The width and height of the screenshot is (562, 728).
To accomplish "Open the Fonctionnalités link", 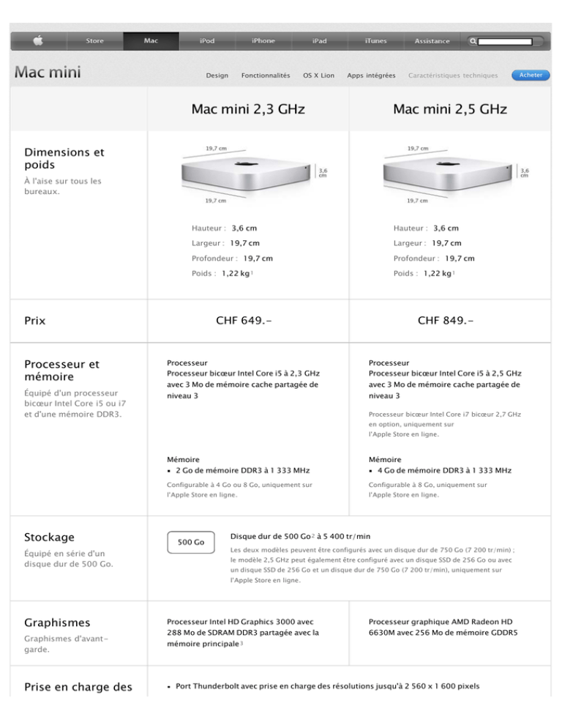I will (266, 75).
